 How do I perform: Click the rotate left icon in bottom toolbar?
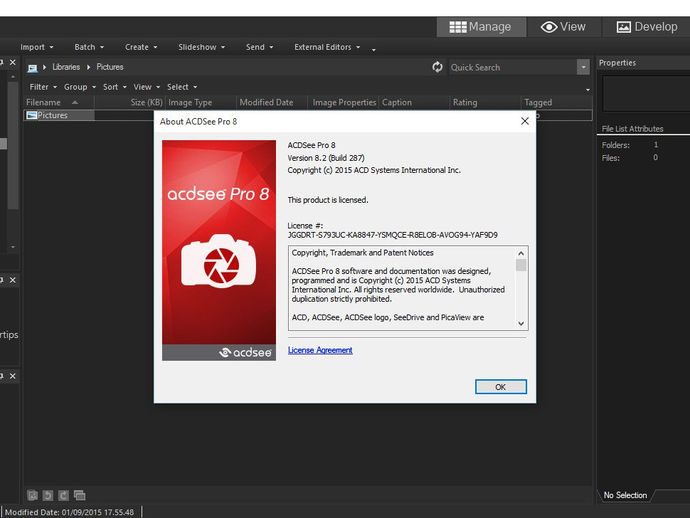[48, 496]
